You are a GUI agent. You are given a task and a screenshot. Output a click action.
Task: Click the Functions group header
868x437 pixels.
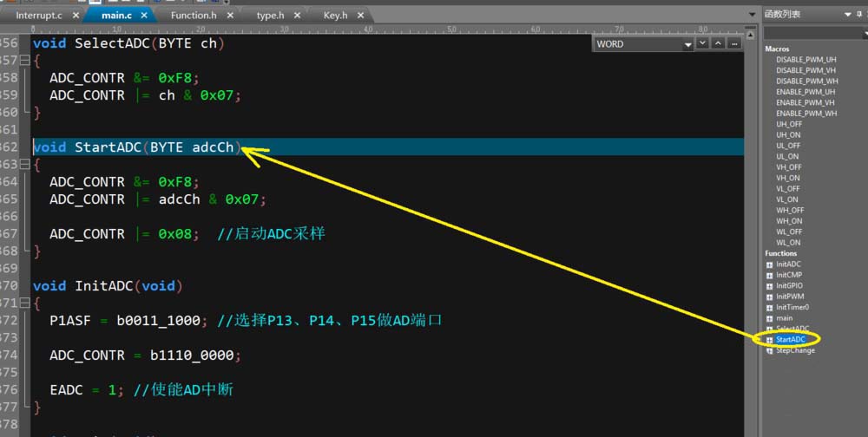click(781, 253)
